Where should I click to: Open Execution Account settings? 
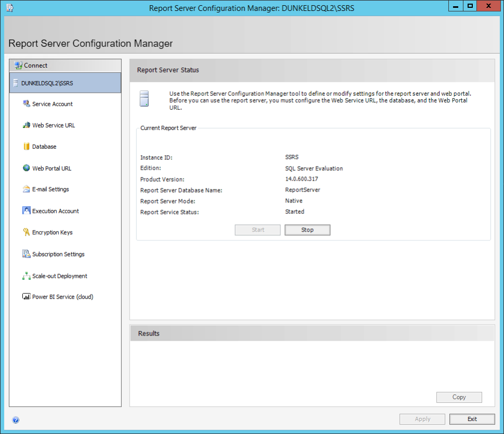pos(56,211)
